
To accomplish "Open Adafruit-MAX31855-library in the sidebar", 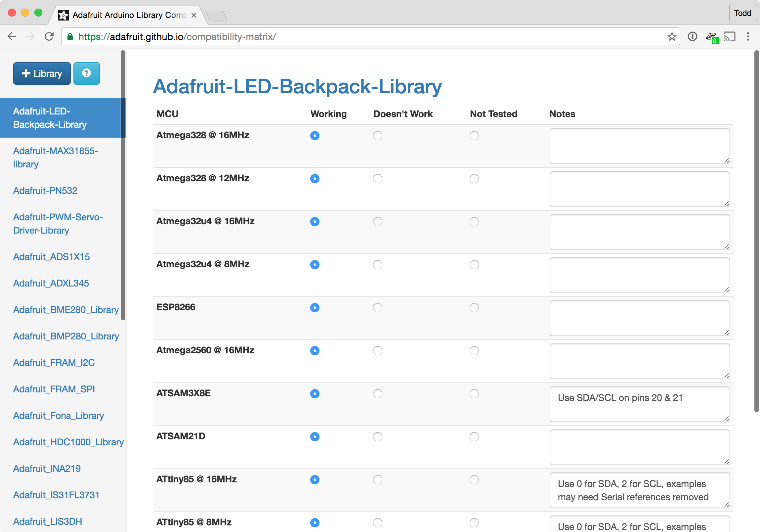I will [x=56, y=157].
